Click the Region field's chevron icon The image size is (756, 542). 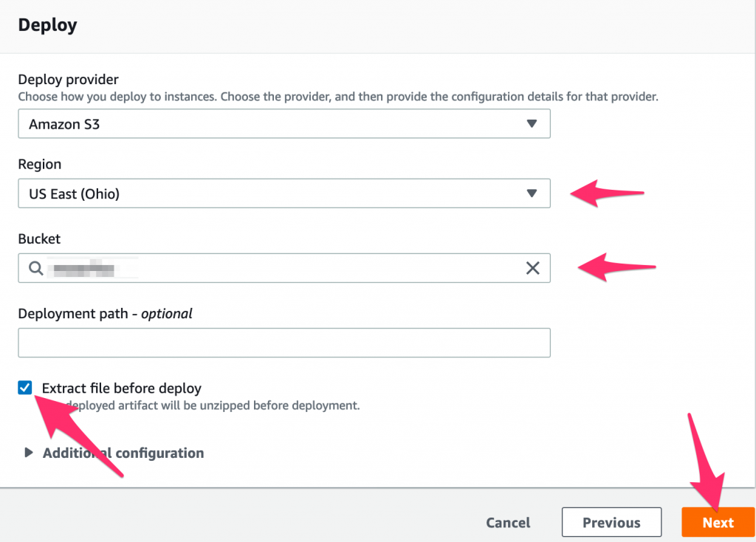click(x=532, y=193)
